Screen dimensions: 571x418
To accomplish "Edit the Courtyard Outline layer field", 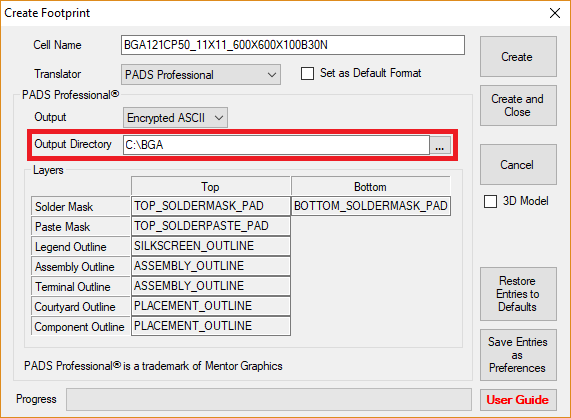I will [x=210, y=306].
